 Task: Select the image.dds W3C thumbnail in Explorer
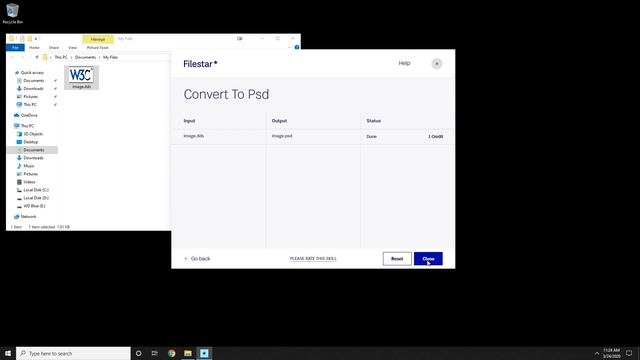[x=81, y=77]
